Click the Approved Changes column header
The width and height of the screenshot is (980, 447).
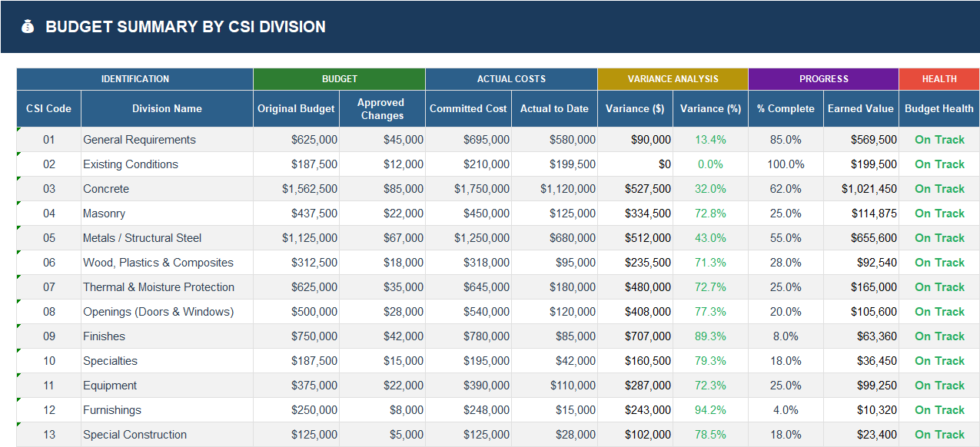click(382, 109)
